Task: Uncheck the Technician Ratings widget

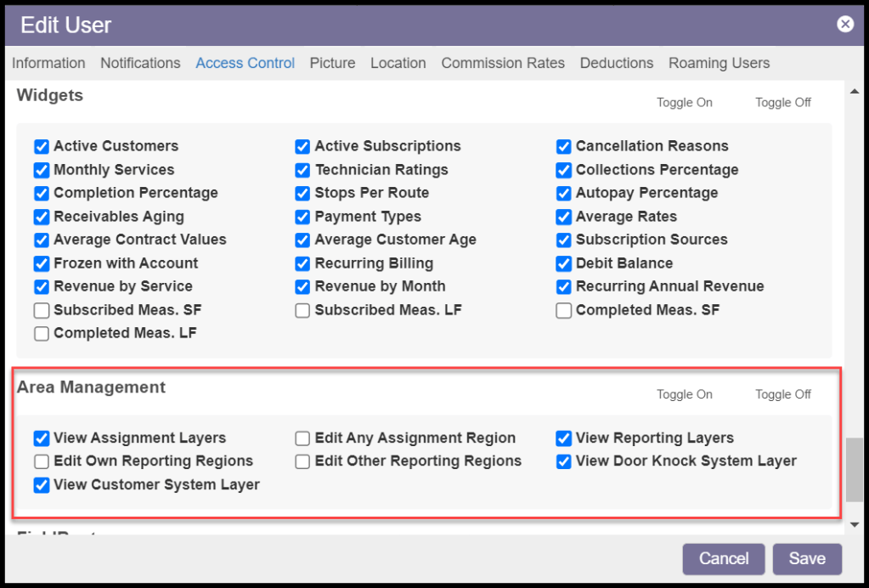Action: click(x=302, y=170)
